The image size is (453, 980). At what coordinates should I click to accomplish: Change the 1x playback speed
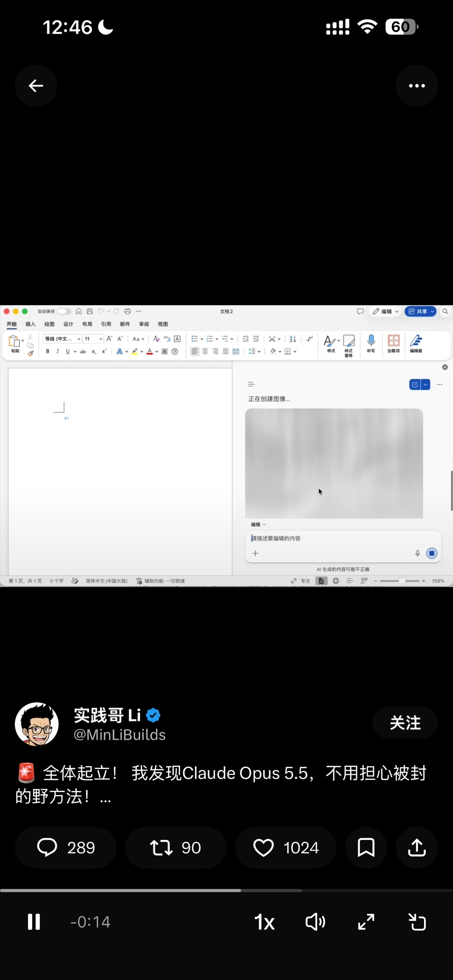click(264, 922)
